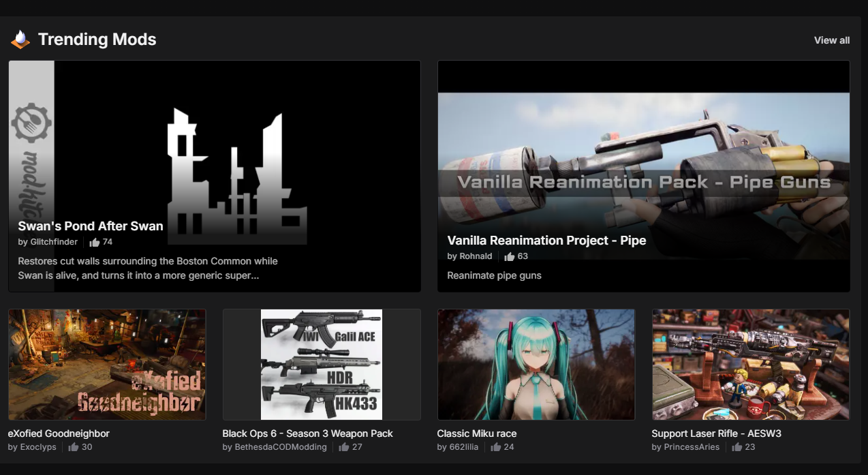Screen dimensions: 868x475
Task: Click description 'Restores cut walls surrounding the Boston Common'
Action: point(148,269)
